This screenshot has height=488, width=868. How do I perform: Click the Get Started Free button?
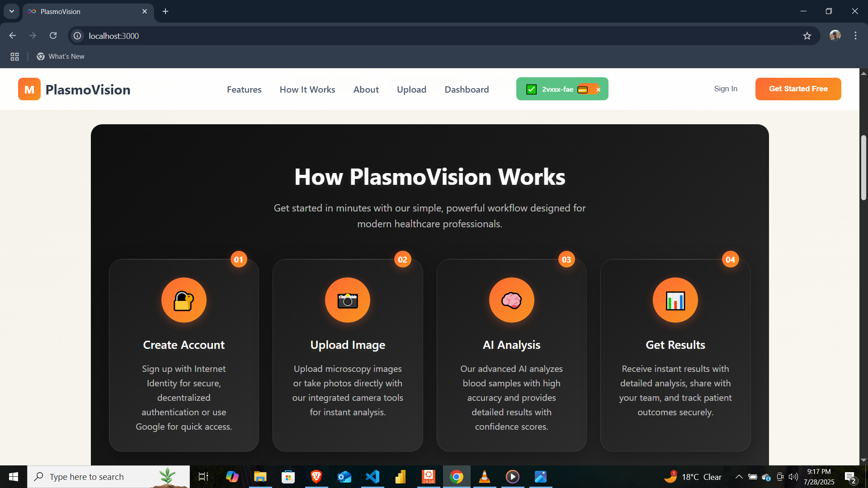pos(798,89)
